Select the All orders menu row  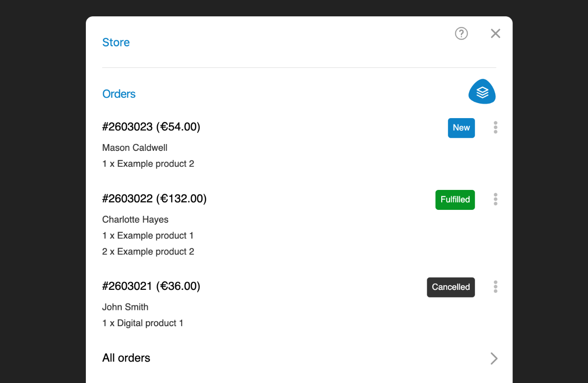(x=126, y=358)
